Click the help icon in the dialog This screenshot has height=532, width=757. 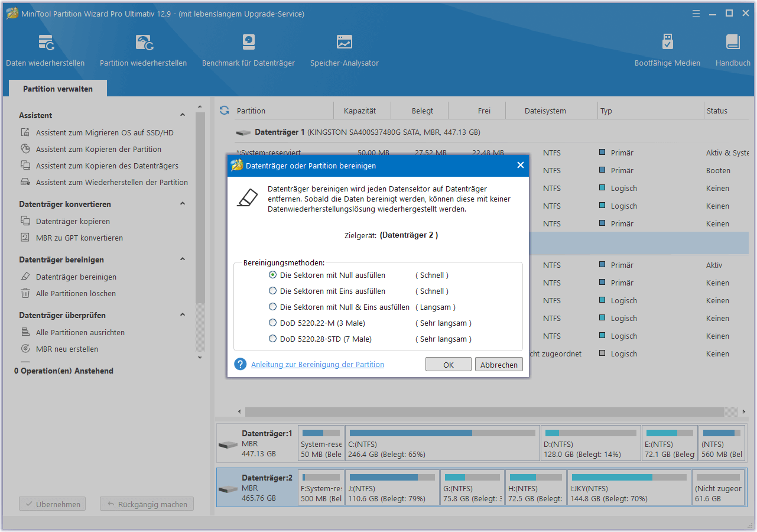[240, 364]
